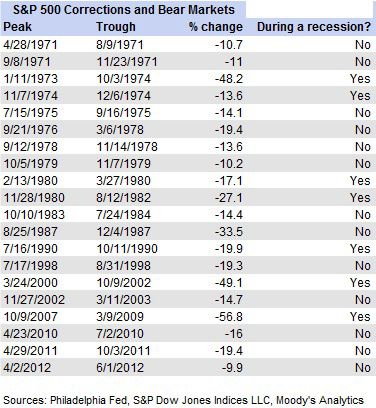Select the 8/25/1987 peak date
This screenshot has width=376, height=408.
click(30, 232)
